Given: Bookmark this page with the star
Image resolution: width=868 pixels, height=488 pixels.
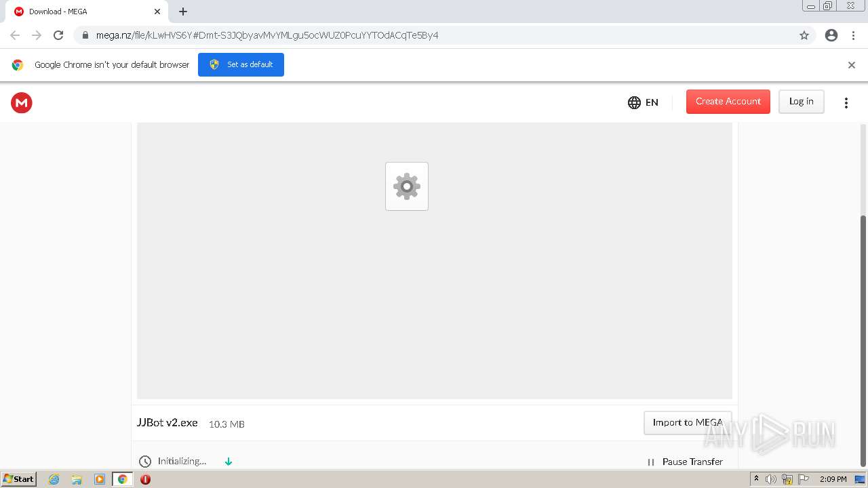Looking at the screenshot, I should click(804, 35).
